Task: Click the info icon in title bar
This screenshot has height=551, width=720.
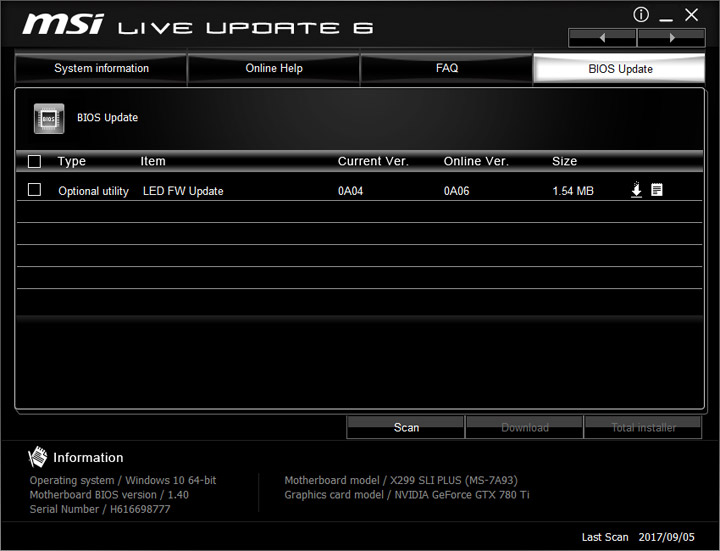Action: coord(641,15)
